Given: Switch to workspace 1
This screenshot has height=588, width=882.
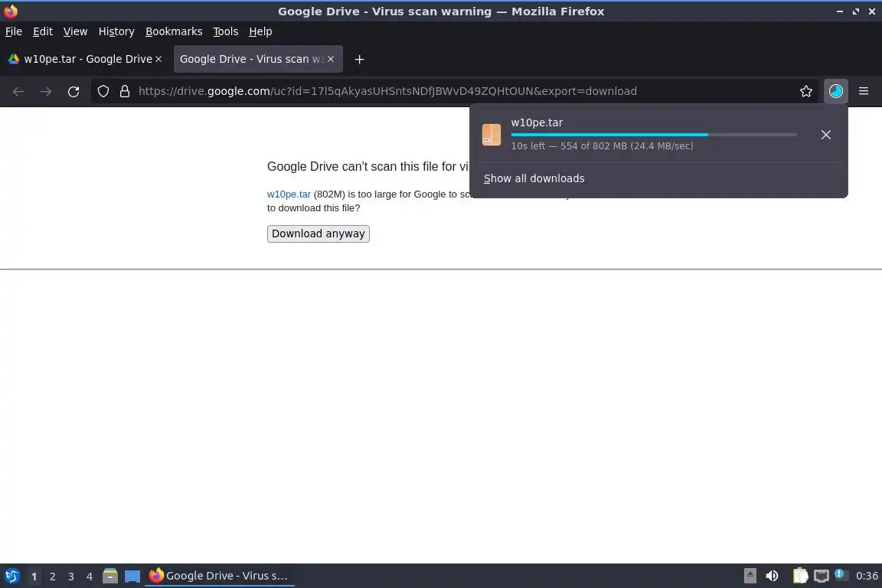Looking at the screenshot, I should (34, 577).
